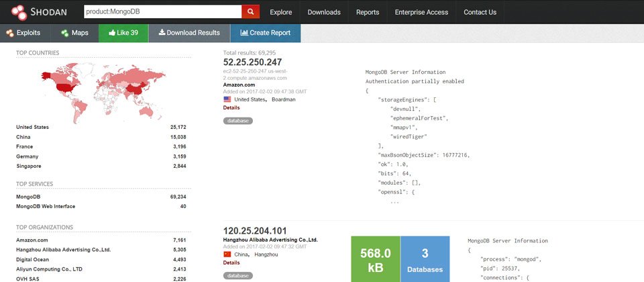Click the top countries world map
The image size is (644, 282).
pyautogui.click(x=103, y=92)
